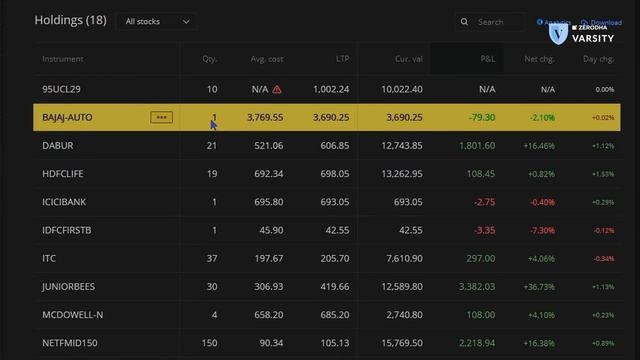Sort by Instrument column header
The width and height of the screenshot is (640, 360).
click(x=63, y=59)
